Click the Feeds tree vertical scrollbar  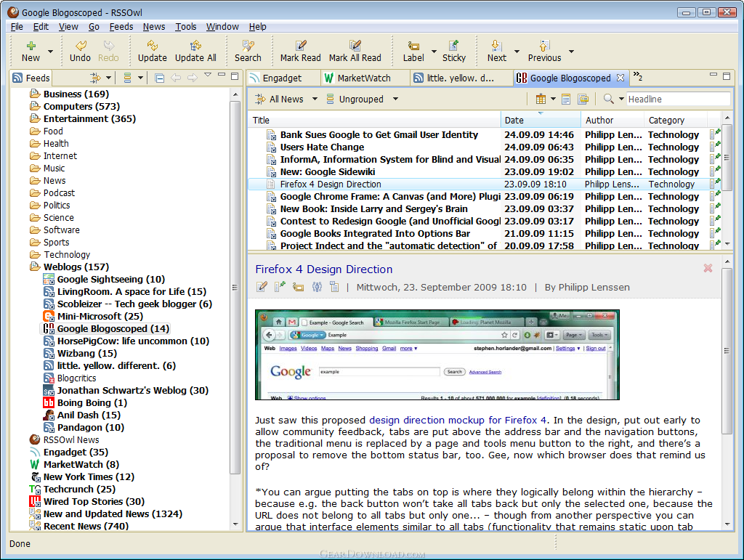tap(235, 287)
